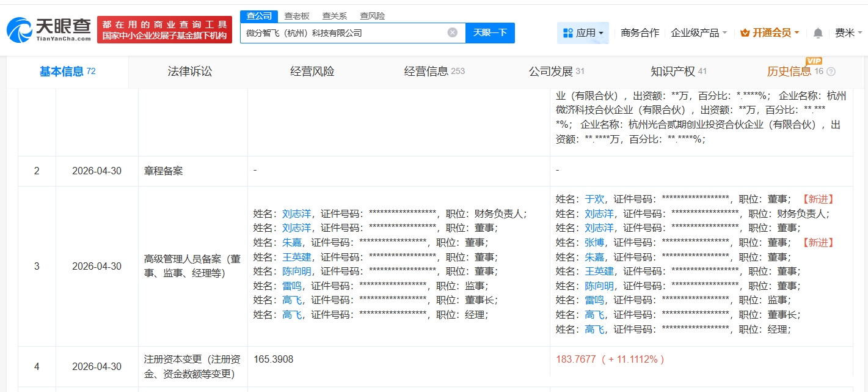868x392 pixels.
Task: Open the 经营信息 tab
Action: pyautogui.click(x=434, y=72)
